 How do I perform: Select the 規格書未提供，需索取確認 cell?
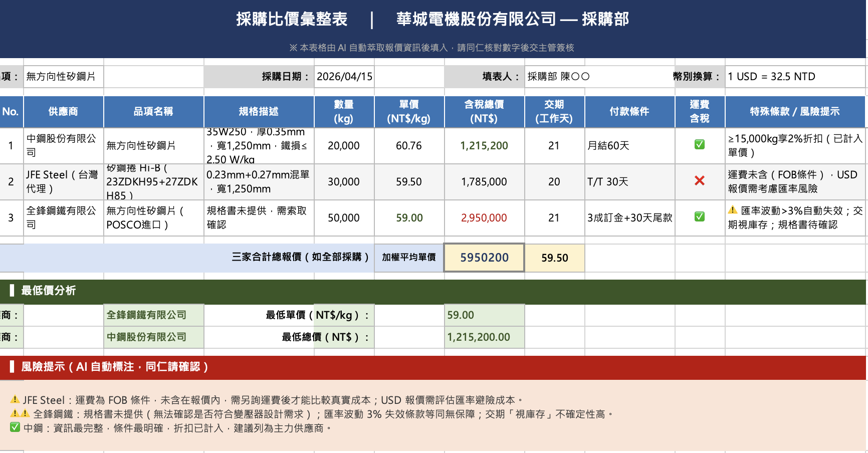259,218
